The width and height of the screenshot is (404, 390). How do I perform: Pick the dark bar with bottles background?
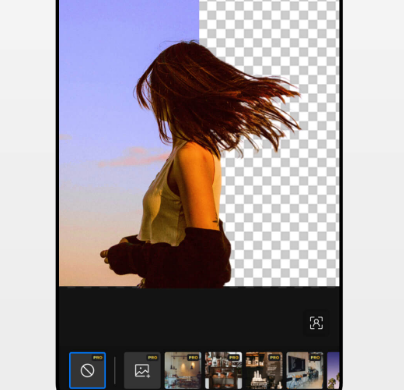(264, 370)
